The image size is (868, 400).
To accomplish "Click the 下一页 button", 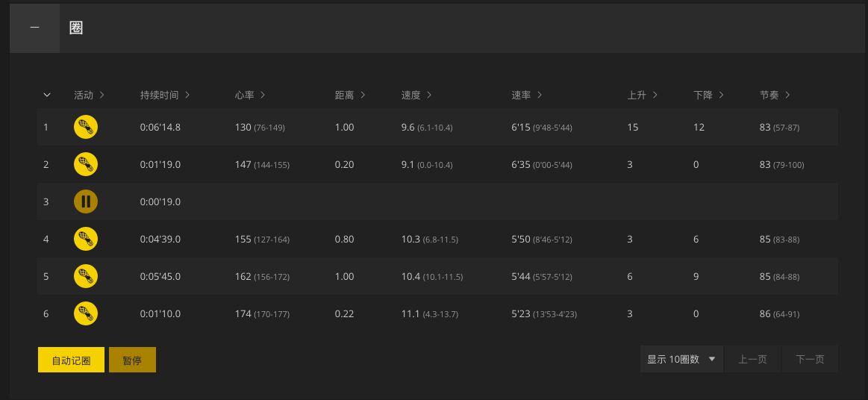I will (x=810, y=360).
